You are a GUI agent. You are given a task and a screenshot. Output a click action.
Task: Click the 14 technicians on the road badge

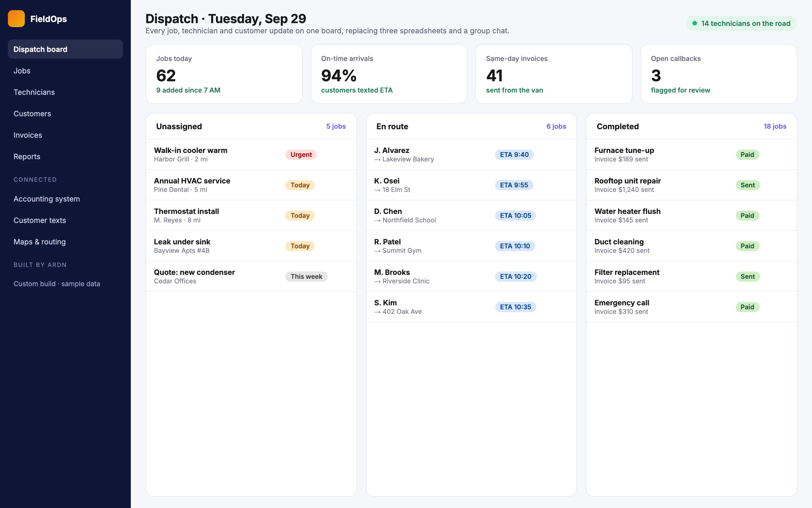(x=741, y=23)
